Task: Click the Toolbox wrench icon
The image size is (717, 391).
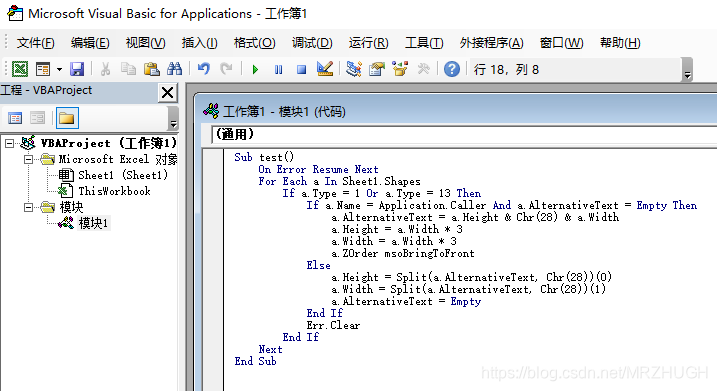Action: (423, 69)
